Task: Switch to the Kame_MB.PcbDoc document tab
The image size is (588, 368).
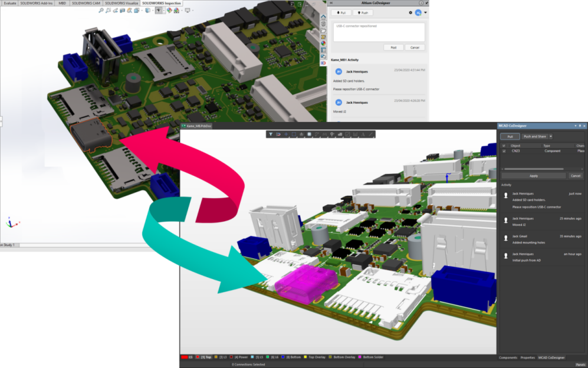Action: tap(197, 126)
